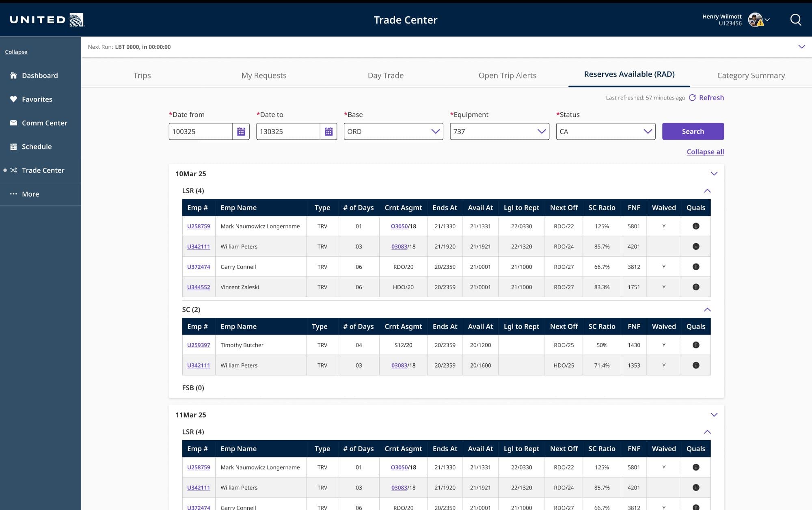The image size is (812, 510).
Task: Open the Dashboard from the sidebar
Action: 40,76
